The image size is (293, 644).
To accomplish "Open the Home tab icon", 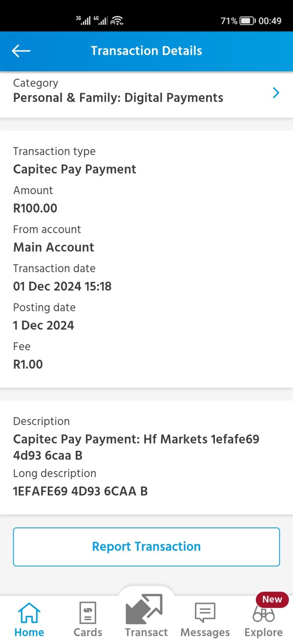I will (x=29, y=613).
